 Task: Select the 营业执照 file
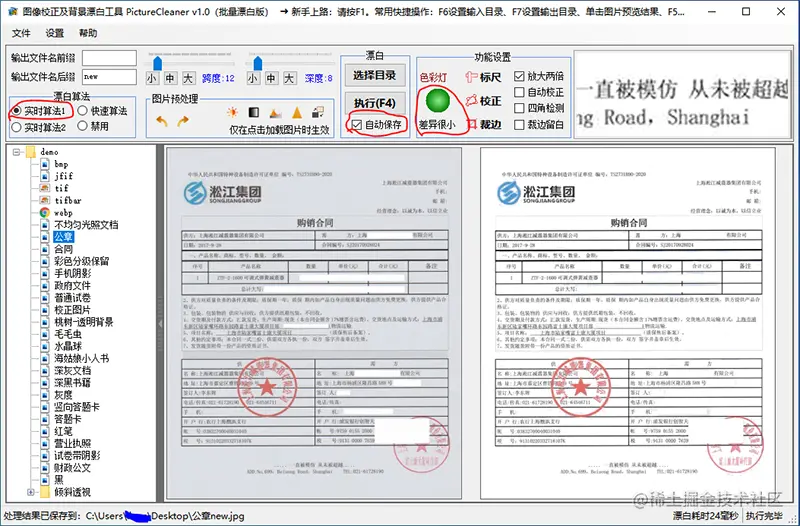(72, 443)
